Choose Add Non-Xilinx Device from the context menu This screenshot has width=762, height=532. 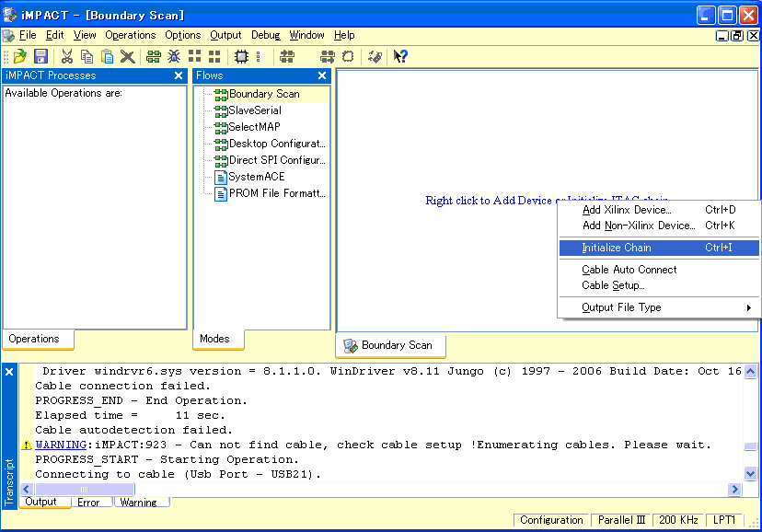pos(659,226)
